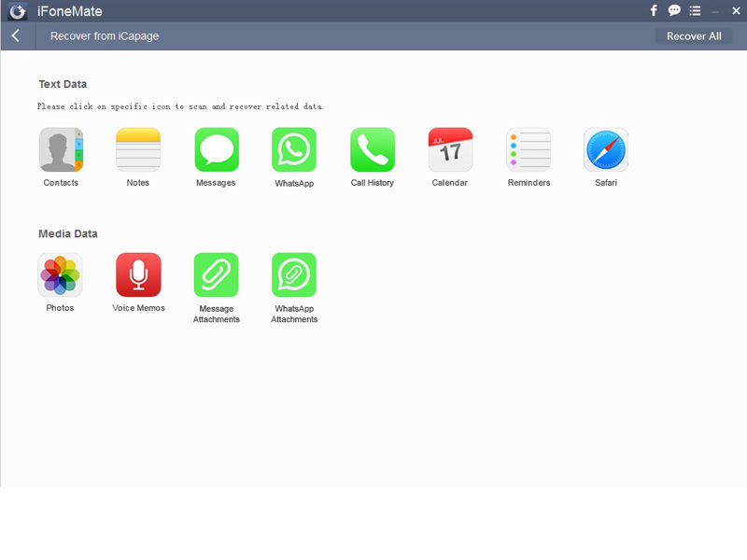Open the WhatsApp Attachments icon
The image size is (747, 560).
(294, 274)
